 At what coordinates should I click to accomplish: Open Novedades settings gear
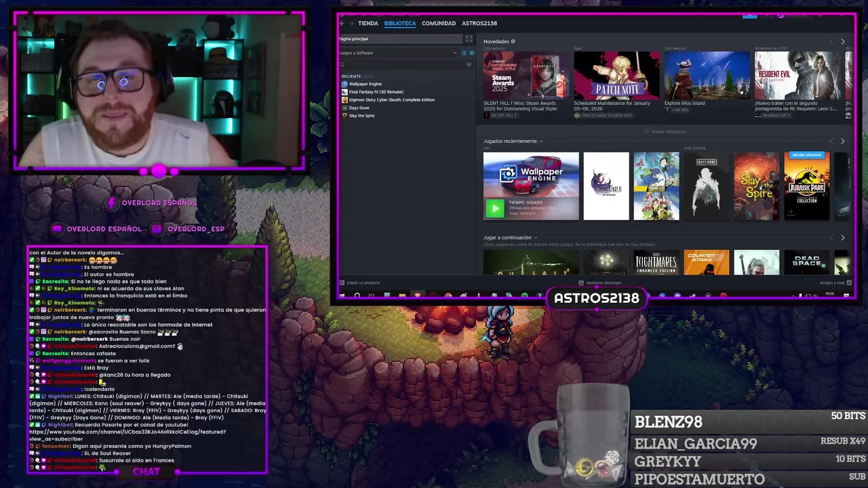tap(513, 41)
